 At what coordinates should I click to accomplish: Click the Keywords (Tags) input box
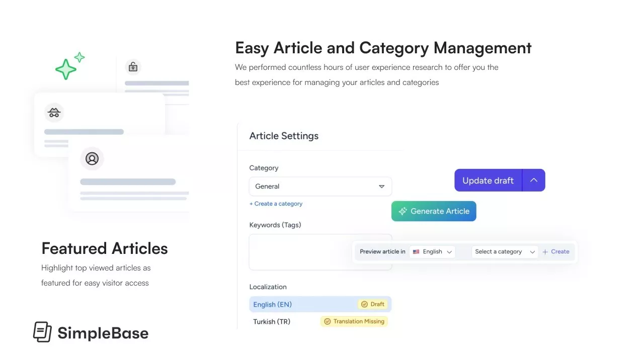pos(320,251)
